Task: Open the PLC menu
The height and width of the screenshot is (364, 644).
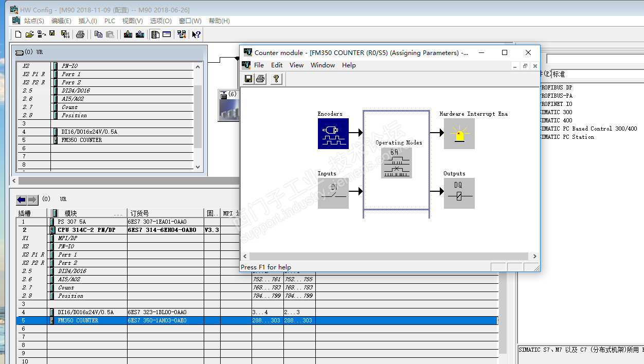Action: (110, 21)
